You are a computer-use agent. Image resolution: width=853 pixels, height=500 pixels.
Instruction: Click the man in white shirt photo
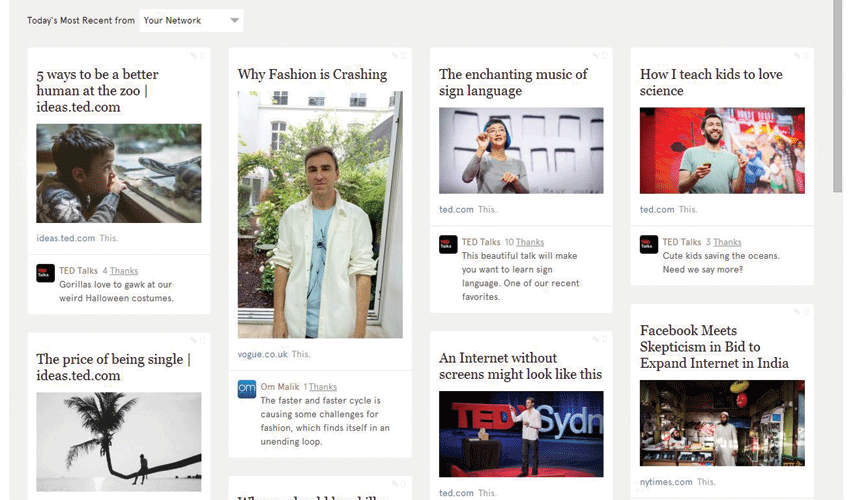(x=320, y=214)
